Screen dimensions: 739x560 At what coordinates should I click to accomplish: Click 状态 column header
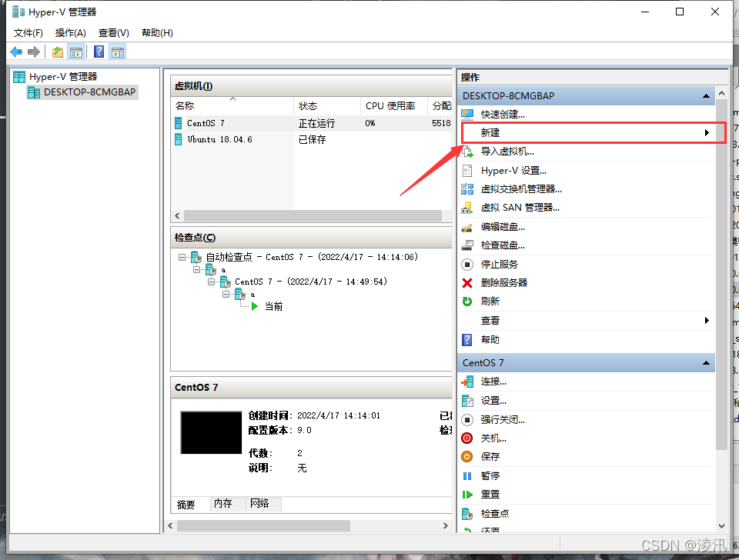(327, 106)
